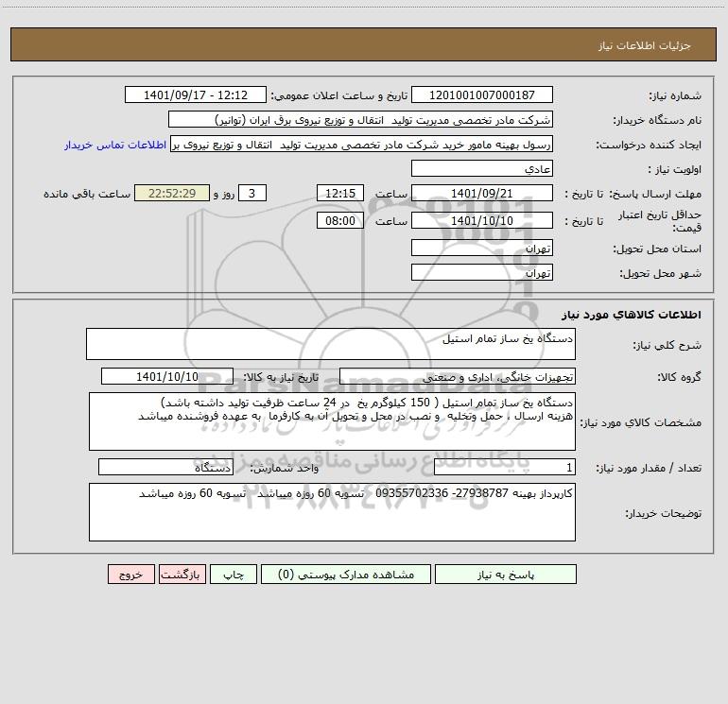The image size is (728, 704).
Task: Click the label 'مهلت ارسال پاسخ:'
Action: click(x=655, y=194)
